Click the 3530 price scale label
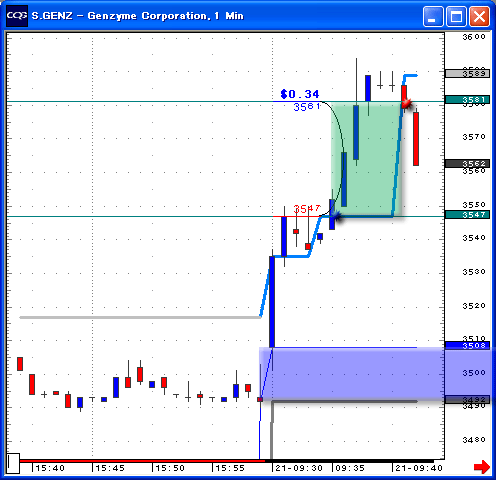Screen dimensions: 496x480 tap(474, 272)
